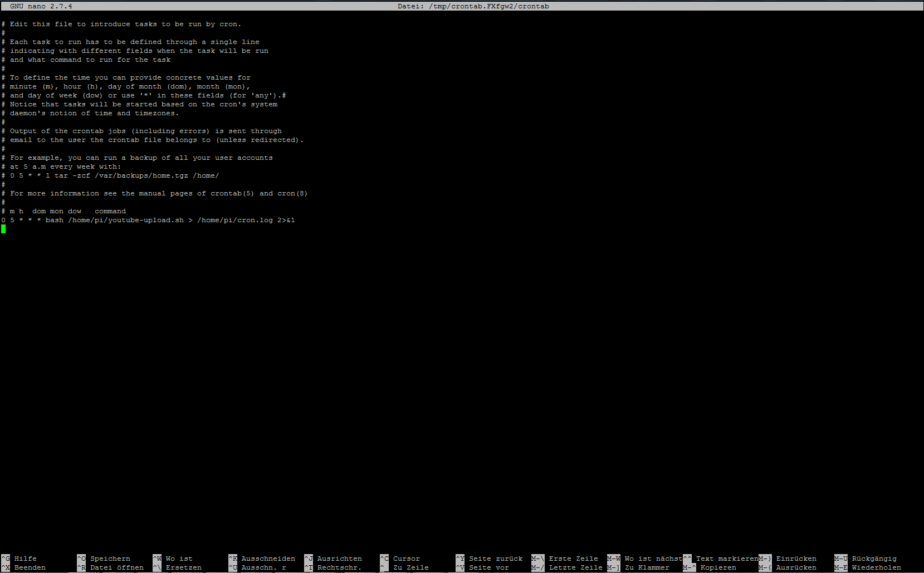Click the ^J Ausrichten shortcut

pyautogui.click(x=333, y=559)
